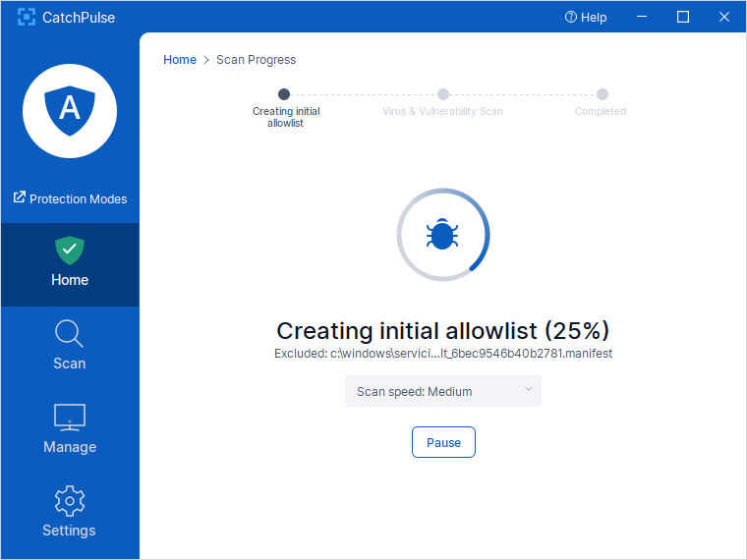Click the CatchPulse logo in title bar
Image resolution: width=747 pixels, height=560 pixels.
click(x=27, y=17)
